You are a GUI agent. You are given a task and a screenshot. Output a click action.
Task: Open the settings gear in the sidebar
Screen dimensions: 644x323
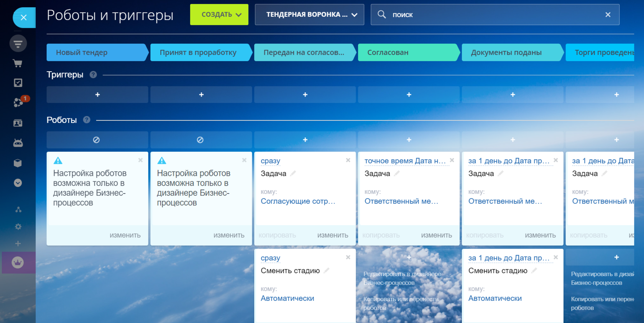click(x=18, y=227)
